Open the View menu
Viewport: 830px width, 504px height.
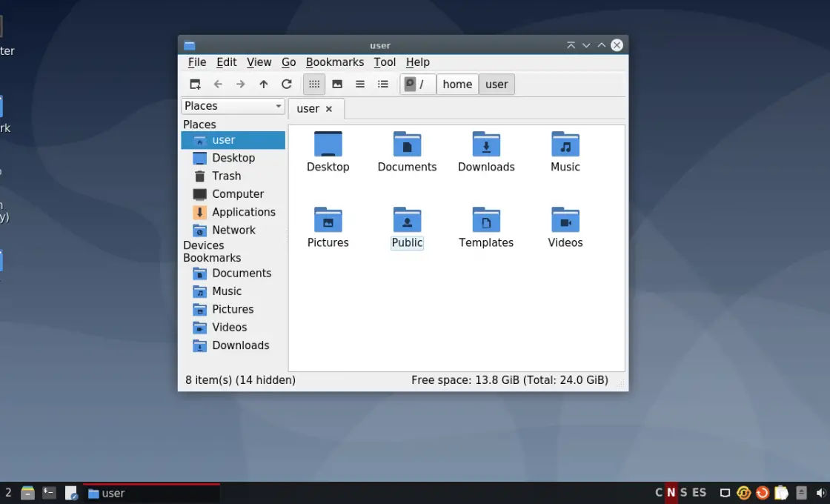[x=259, y=62]
